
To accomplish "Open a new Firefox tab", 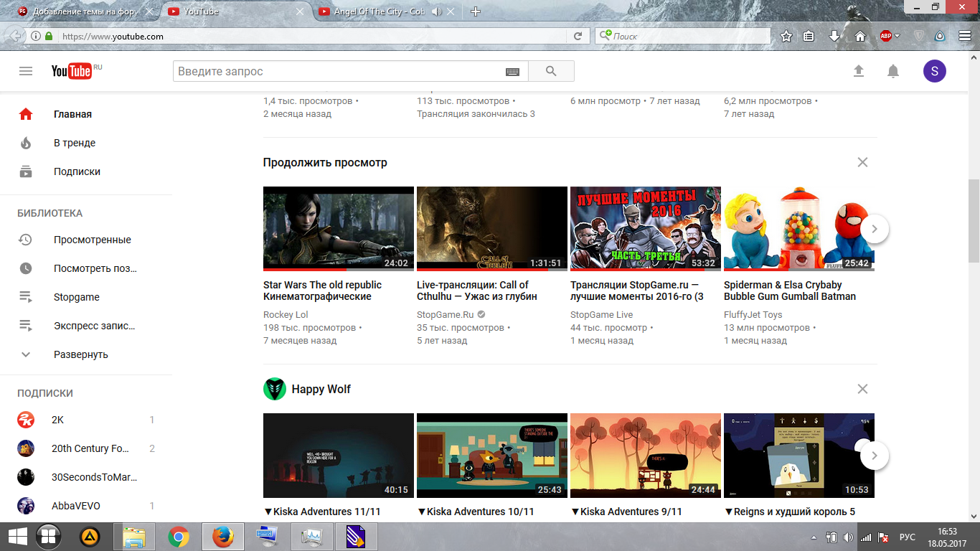I will point(476,11).
